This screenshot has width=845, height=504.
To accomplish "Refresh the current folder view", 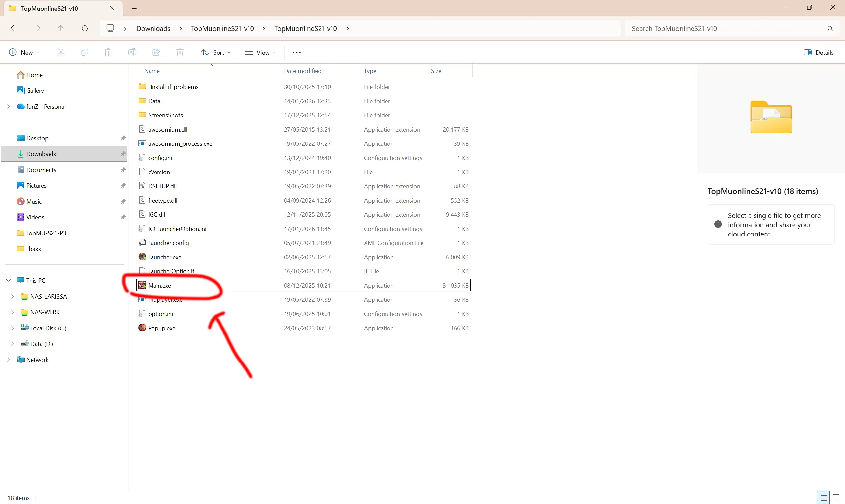I will (x=85, y=28).
